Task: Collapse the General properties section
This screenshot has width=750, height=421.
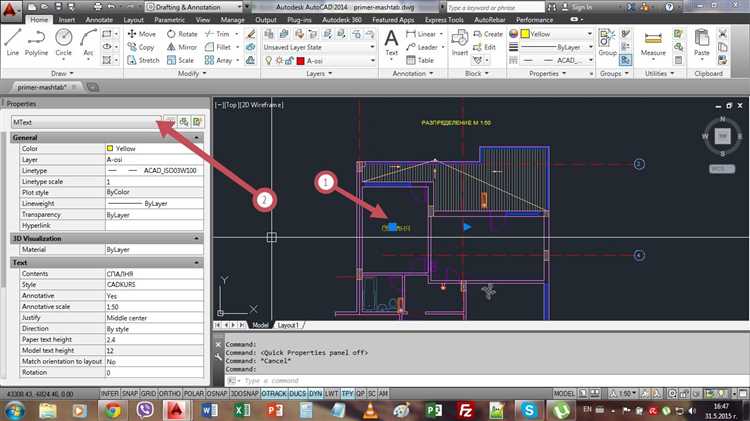Action: click(197, 137)
